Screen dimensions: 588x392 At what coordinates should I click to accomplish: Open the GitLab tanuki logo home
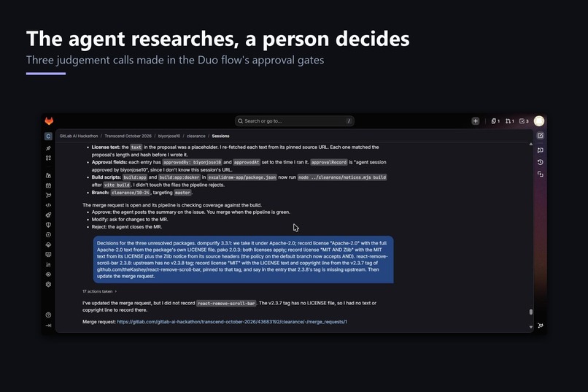point(49,120)
